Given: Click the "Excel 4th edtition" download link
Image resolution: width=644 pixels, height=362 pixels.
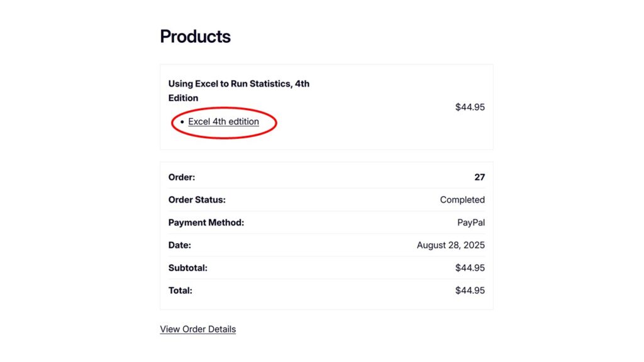Looking at the screenshot, I should coord(223,121).
